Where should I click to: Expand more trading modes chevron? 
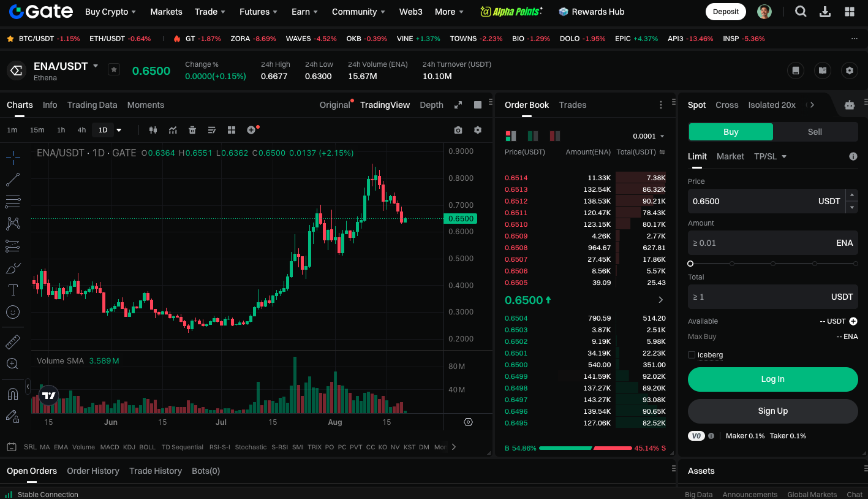812,105
